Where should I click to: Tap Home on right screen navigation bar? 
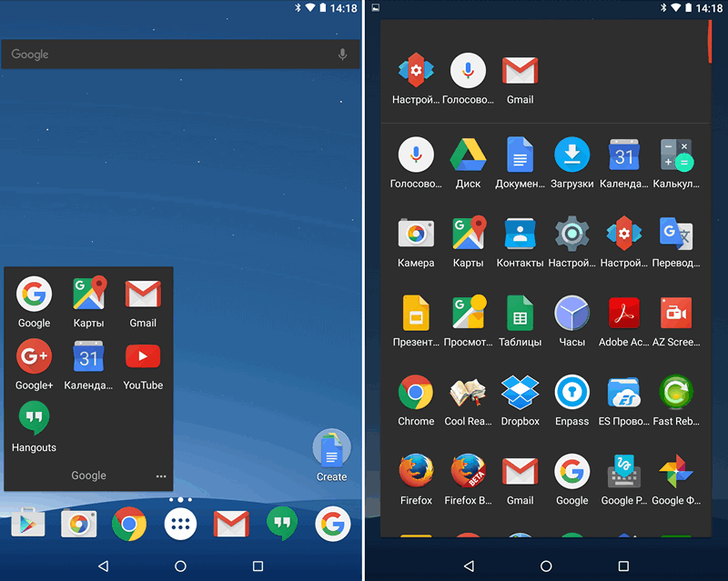[x=547, y=566]
